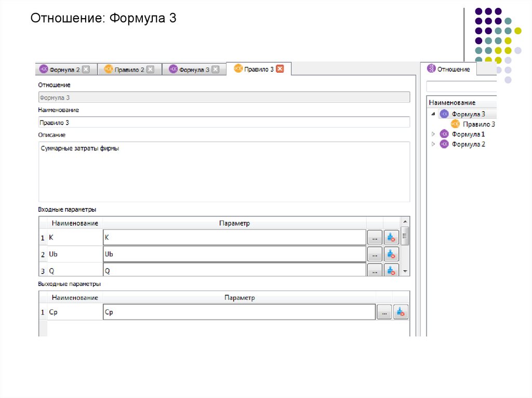This screenshot has height=398, width=532.
Task: Expand the Формула 2 tree node
Action: point(433,144)
